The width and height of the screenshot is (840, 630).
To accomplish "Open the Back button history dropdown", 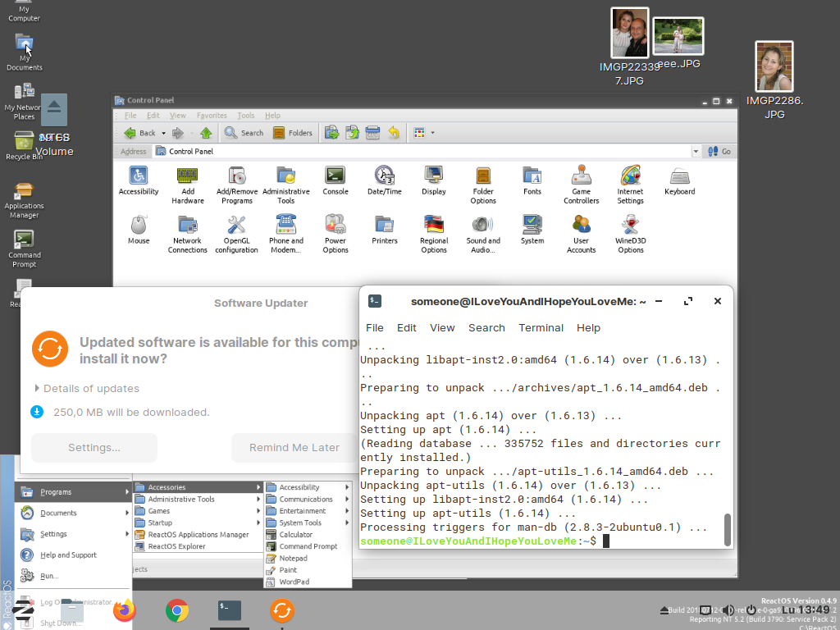I will (x=163, y=133).
